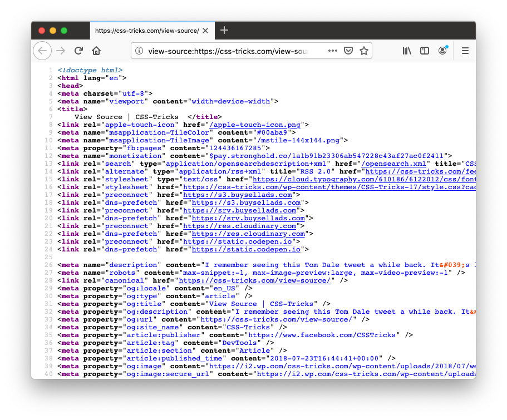The height and width of the screenshot is (420, 507).
Task: Open the Firefox home page
Action: tap(96, 51)
